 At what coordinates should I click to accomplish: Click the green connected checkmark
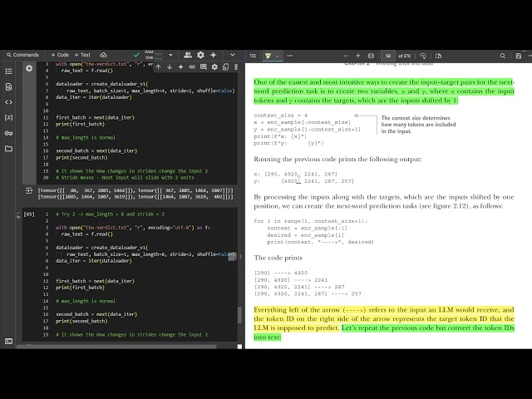(x=136, y=55)
